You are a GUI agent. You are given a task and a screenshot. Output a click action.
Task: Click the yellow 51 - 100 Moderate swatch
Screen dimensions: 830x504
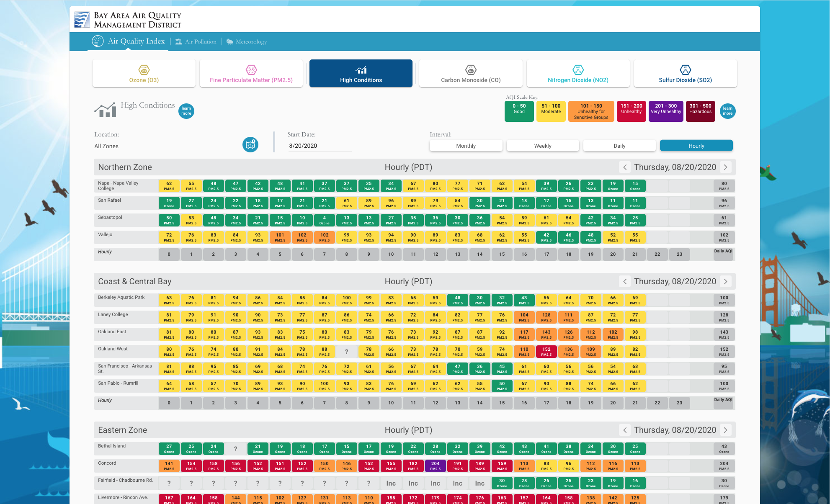[x=551, y=111]
